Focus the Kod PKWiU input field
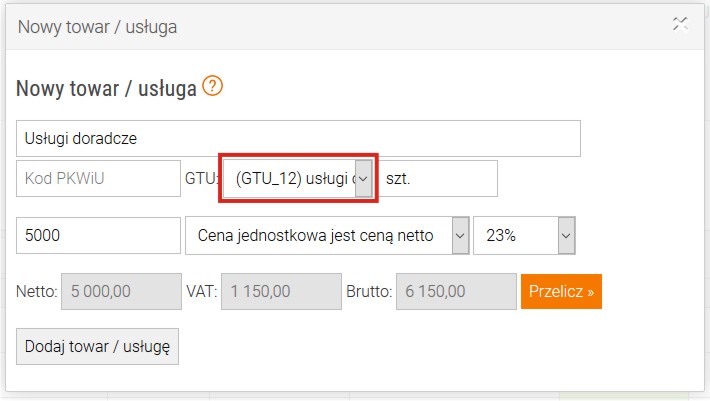This screenshot has width=710, height=401. 98,178
